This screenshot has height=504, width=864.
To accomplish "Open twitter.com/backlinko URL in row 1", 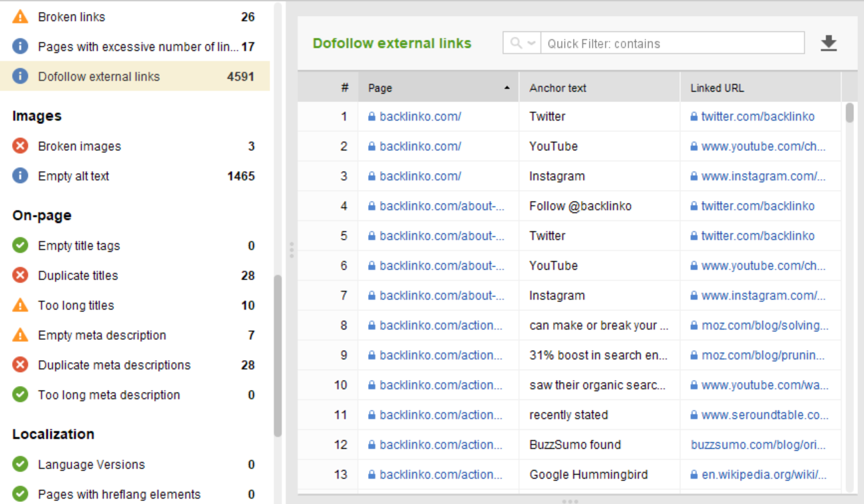I will 758,116.
